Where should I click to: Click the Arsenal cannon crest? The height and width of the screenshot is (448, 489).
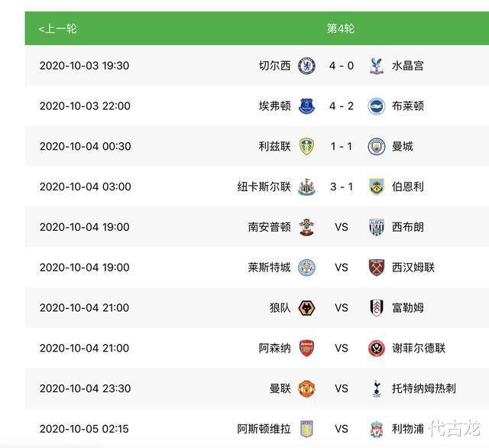point(306,348)
